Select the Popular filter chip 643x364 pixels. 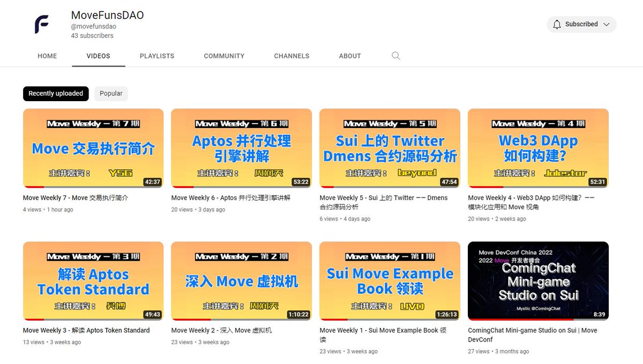pos(111,94)
